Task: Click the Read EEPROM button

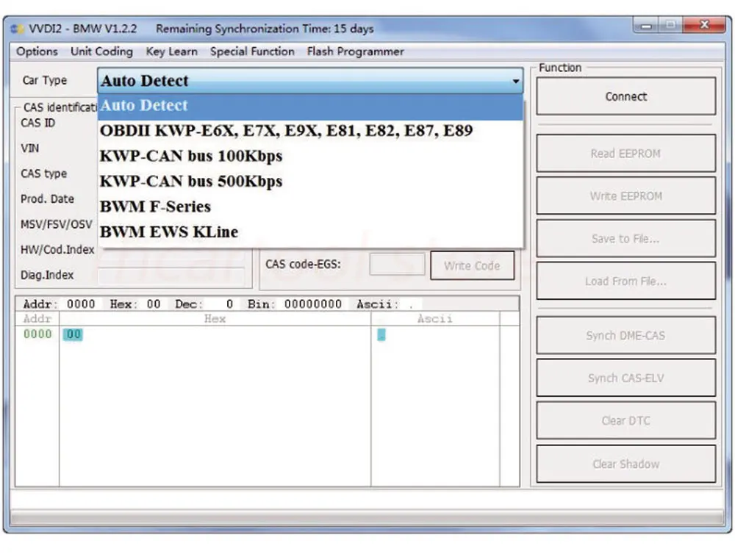Action: click(625, 154)
